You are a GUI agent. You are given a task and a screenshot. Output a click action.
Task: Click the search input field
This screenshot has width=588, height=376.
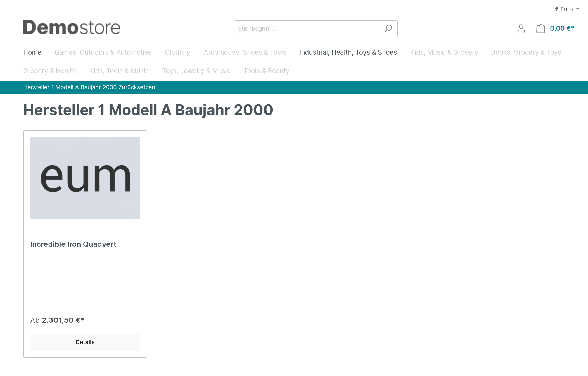315,28
